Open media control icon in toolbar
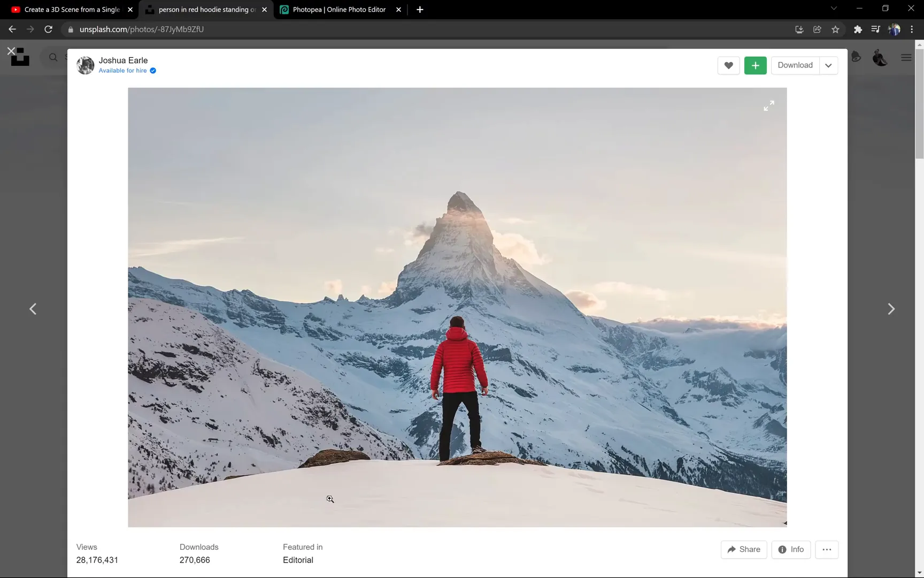The image size is (924, 578). 875,29
